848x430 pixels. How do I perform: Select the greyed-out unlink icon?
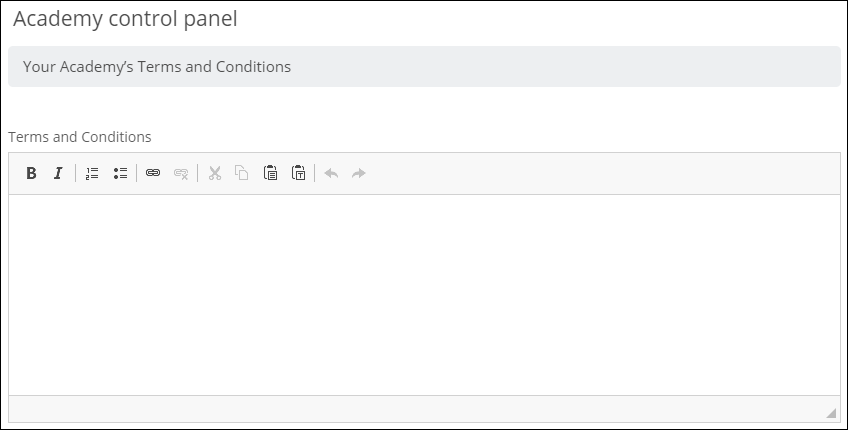(181, 173)
